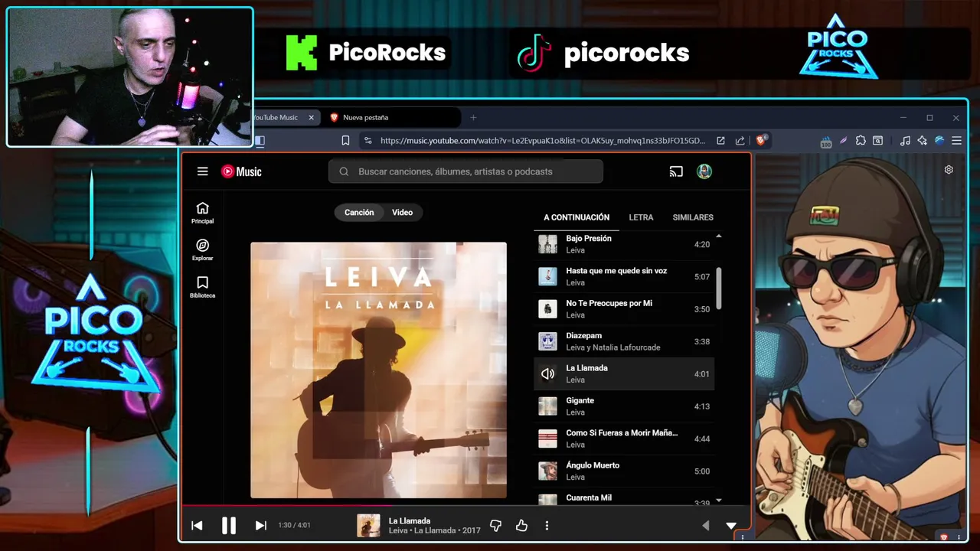Play Ángulo Muerto from the queue

[x=624, y=471]
